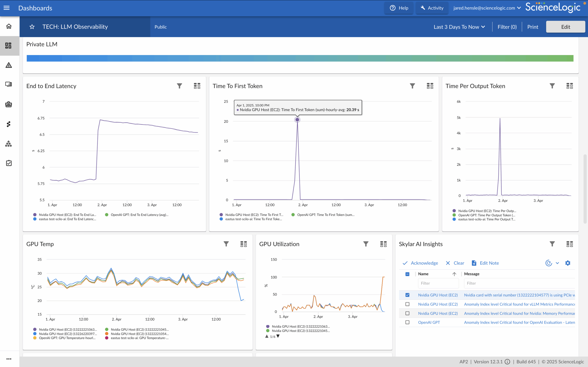588x367 pixels.
Task: Open widget options on Time To First Token
Action: pos(430,86)
